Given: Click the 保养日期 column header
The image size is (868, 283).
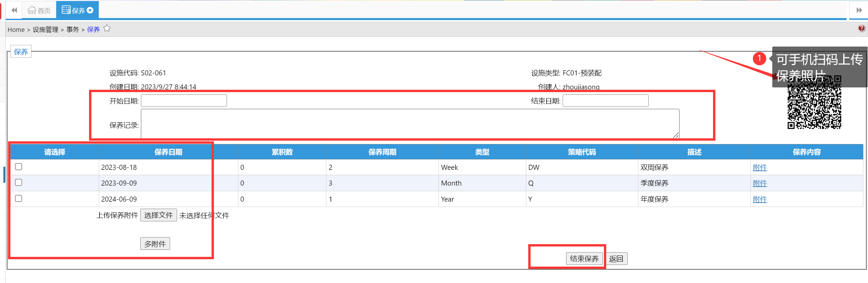Looking at the screenshot, I should [168, 152].
